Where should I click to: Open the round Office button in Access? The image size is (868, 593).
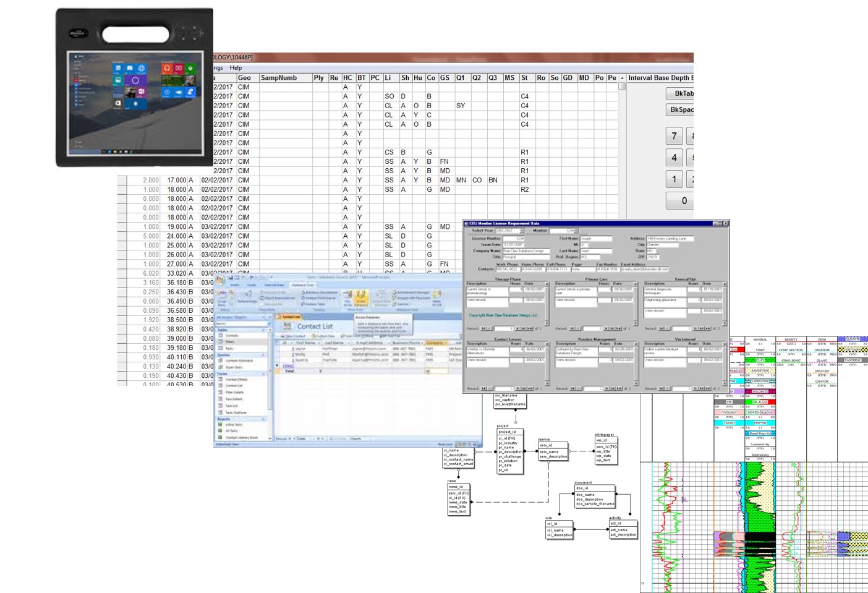pos(220,280)
